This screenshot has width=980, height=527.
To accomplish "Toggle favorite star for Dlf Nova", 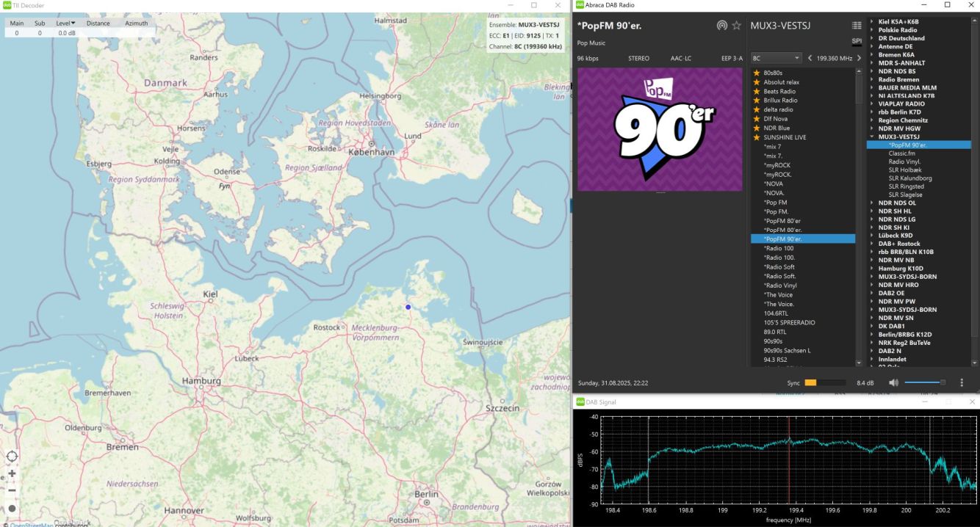I will click(x=757, y=119).
